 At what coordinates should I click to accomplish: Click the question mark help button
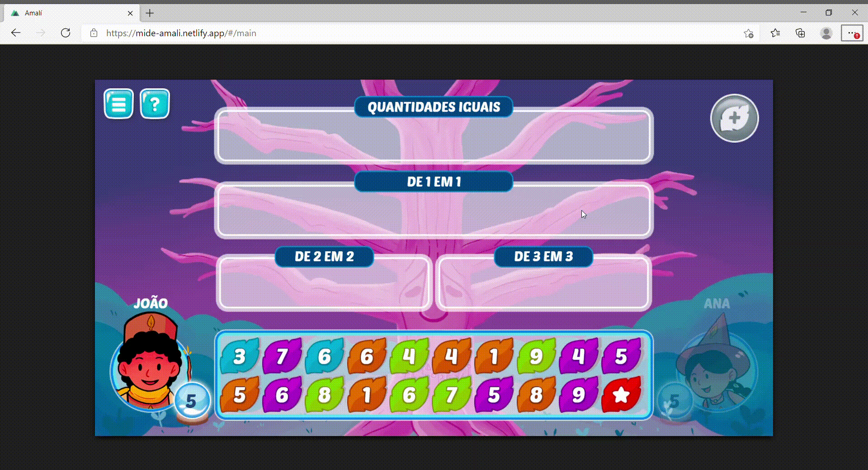pos(155,104)
